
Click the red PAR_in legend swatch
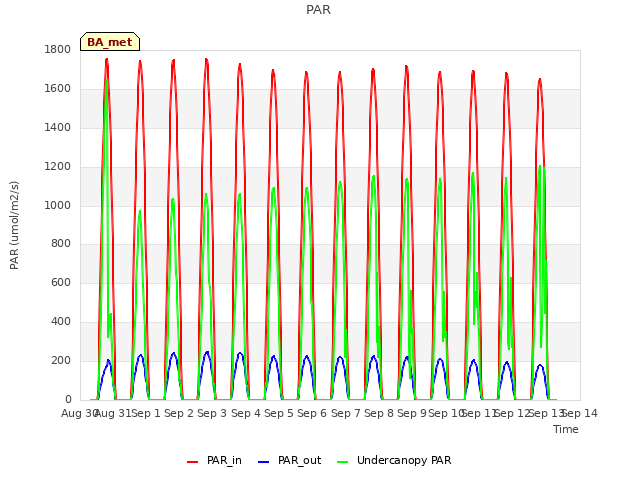pyautogui.click(x=192, y=462)
